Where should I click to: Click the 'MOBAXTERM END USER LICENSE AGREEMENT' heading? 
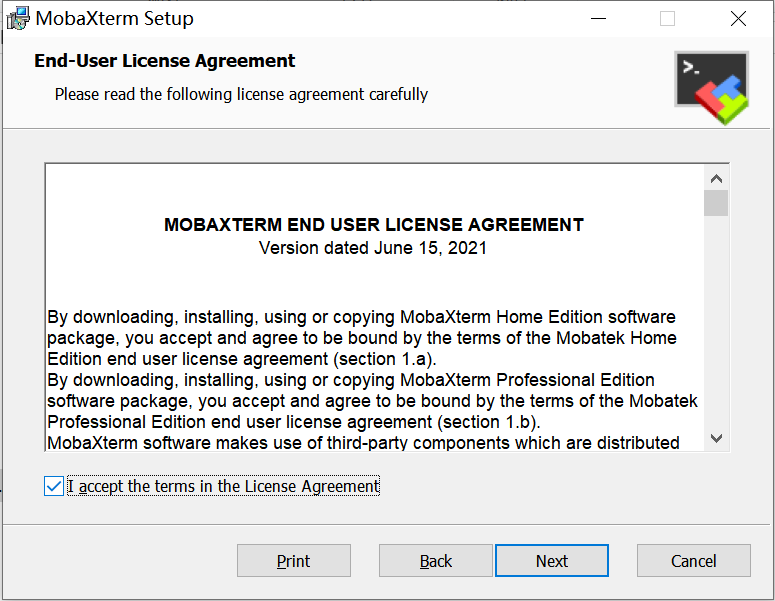(374, 225)
